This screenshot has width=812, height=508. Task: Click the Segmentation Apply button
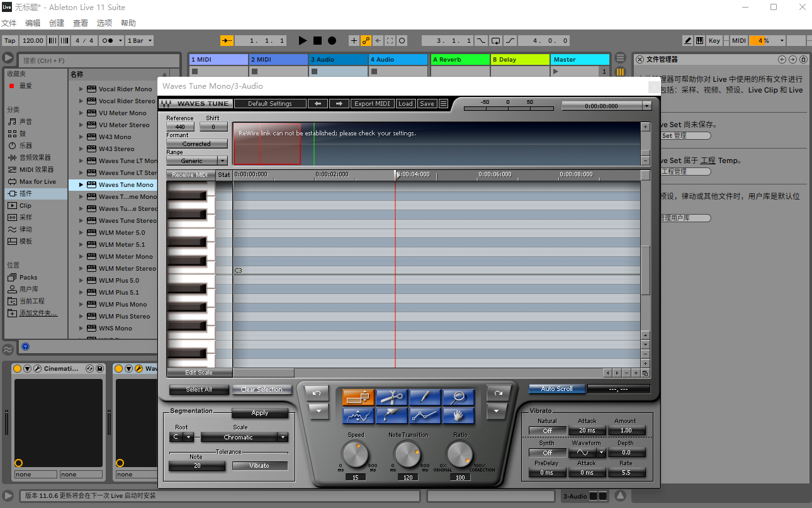click(260, 413)
